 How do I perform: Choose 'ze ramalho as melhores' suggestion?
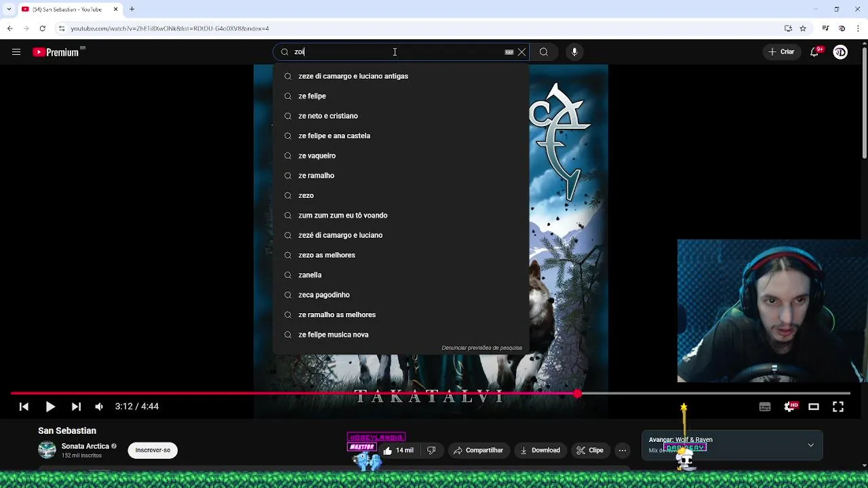[x=401, y=314]
